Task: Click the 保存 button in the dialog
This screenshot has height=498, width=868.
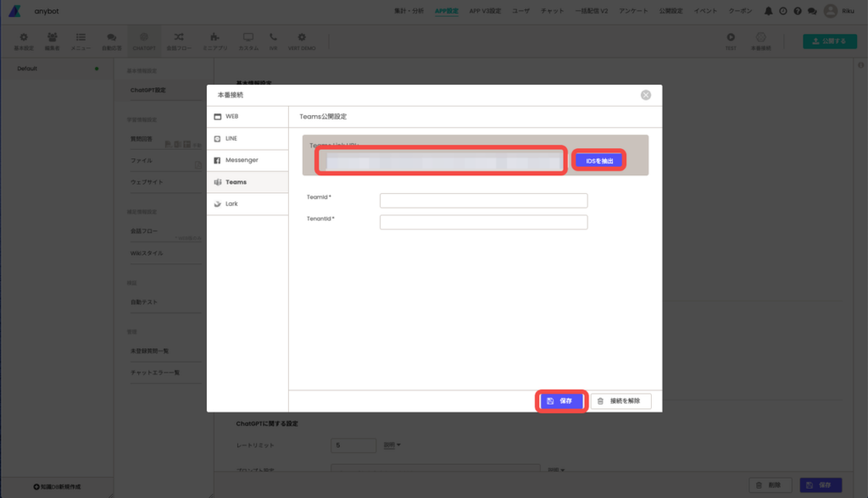Action: tap(560, 401)
